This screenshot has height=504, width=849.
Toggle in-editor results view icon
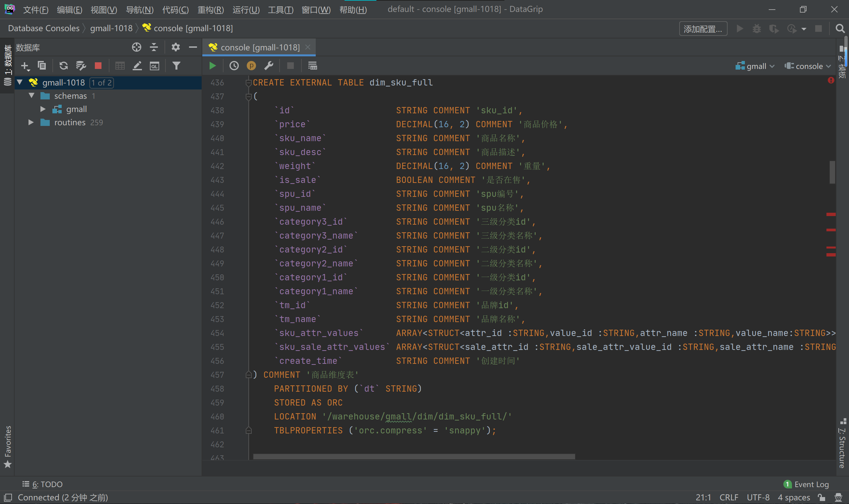click(x=312, y=66)
